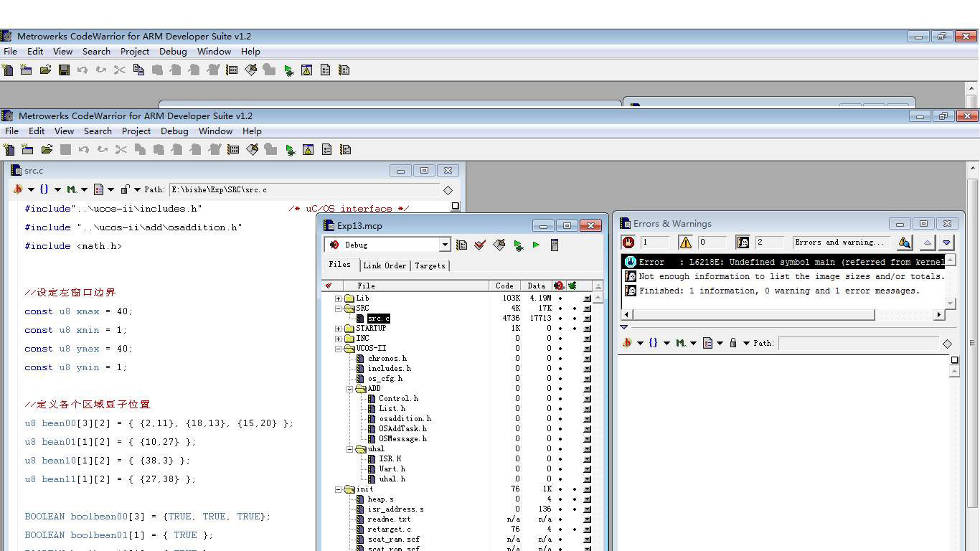Open the Debug build target dropdown
This screenshot has width=980, height=551.
pos(445,245)
